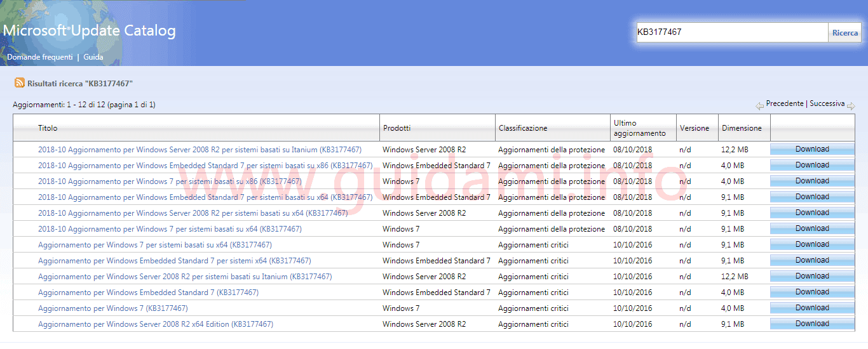Open the 2018-10 Windows Embedded Standard 7 x86 title link
868x349 pixels.
coord(205,166)
